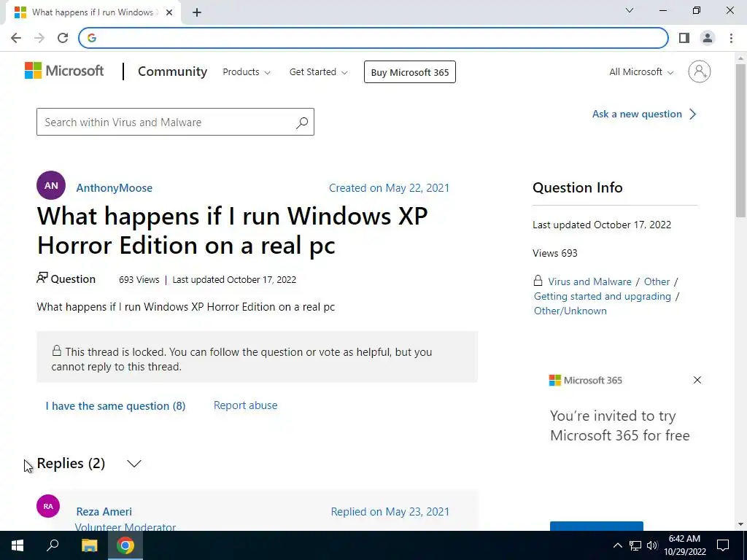Click the RA avatar of Reza Ameri

(x=48, y=506)
